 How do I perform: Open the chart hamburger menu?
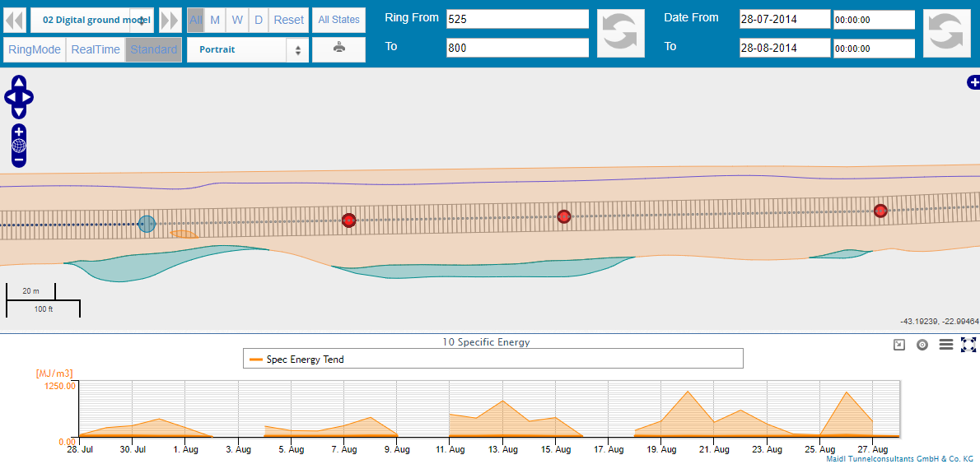(946, 345)
